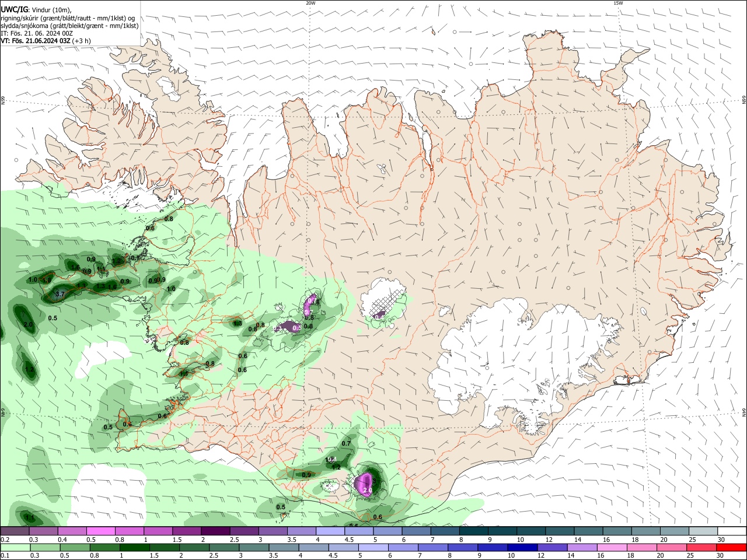Image resolution: width=747 pixels, height=560 pixels.
Task: Pick the medium green 0.5 swatch on lower scale
Action: (75, 547)
